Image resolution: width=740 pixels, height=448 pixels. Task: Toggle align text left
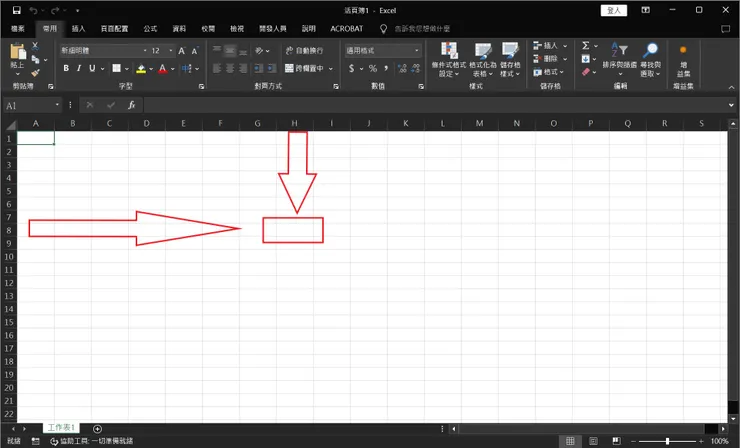coord(217,68)
